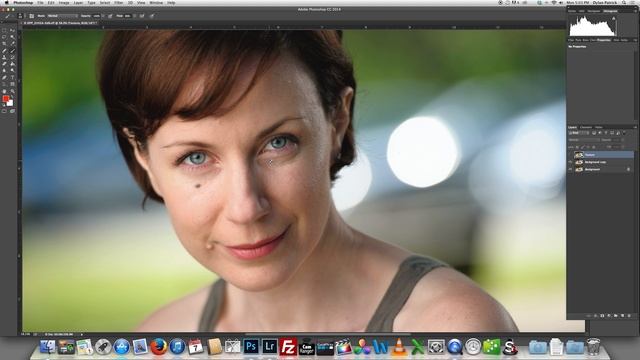Open the Filter menu
Screen dimensions: 640x360
click(118, 2)
